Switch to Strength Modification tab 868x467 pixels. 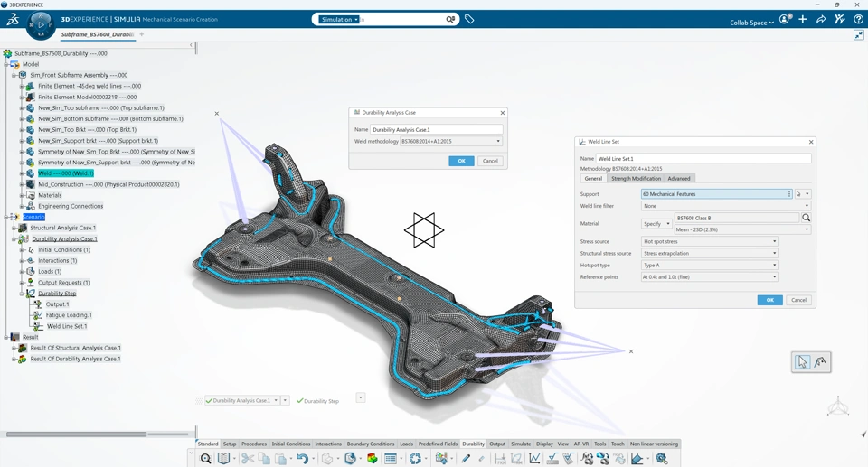click(636, 178)
